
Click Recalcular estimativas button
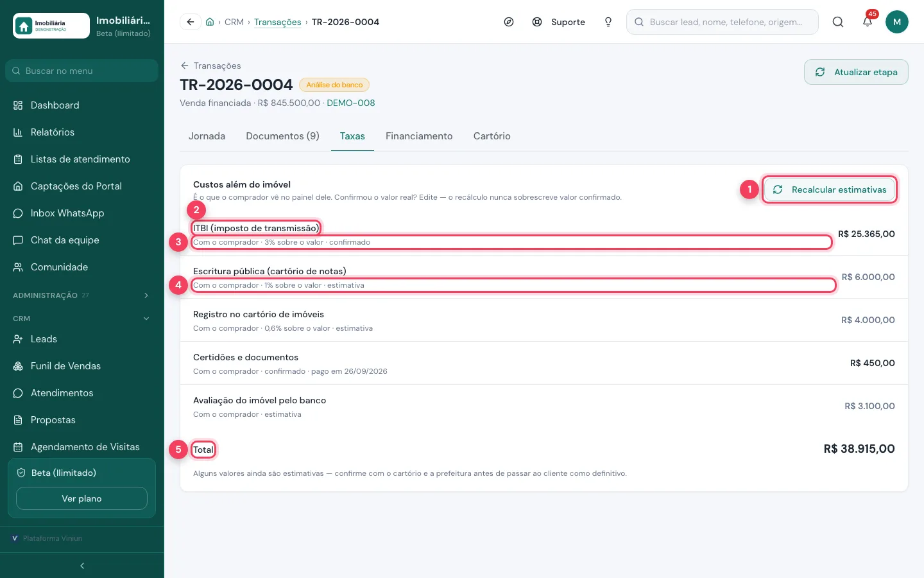point(830,189)
